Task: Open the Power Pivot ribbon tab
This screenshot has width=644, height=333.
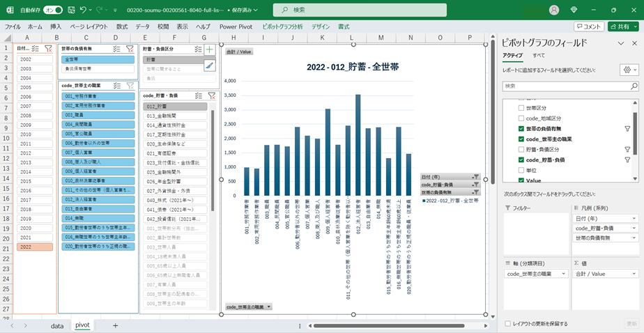Action: point(235,26)
